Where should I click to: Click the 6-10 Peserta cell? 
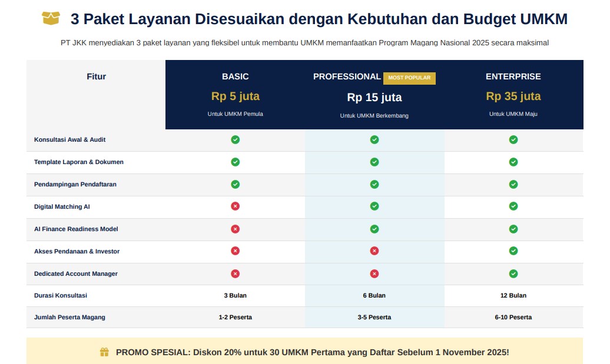pos(513,318)
